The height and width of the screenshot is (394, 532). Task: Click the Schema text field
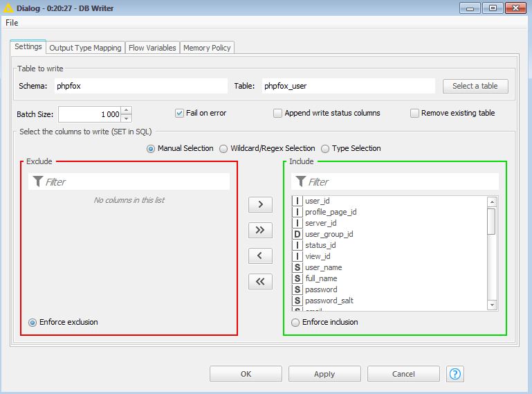coord(140,86)
